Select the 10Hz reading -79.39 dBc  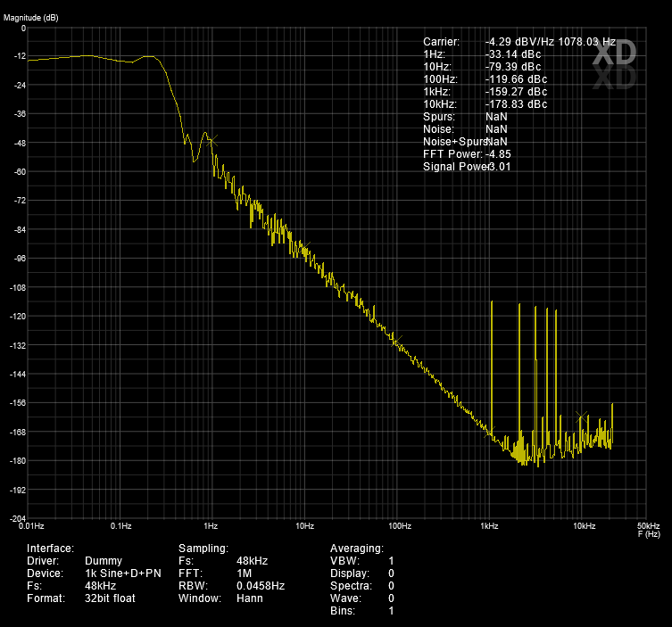click(513, 67)
